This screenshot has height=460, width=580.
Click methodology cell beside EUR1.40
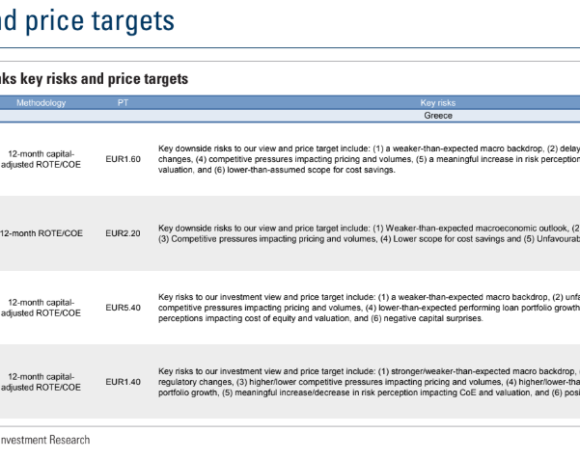click(41, 382)
